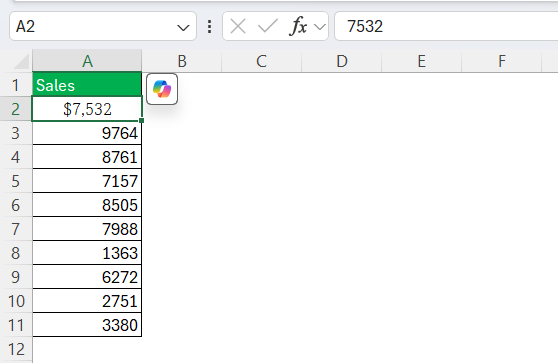Click the three-dot handle beside Name Box
The width and height of the screenshot is (558, 363).
pos(210,27)
